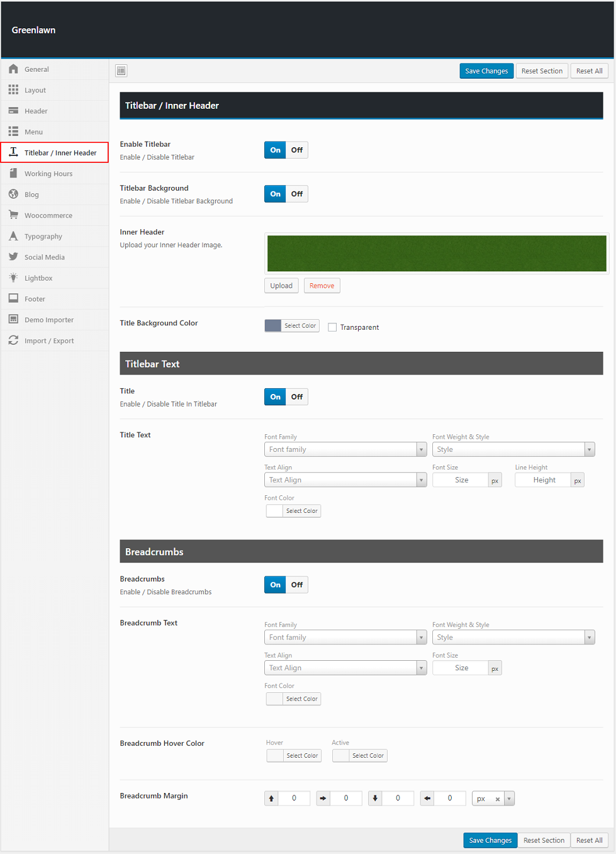Click the top Save Changes button
Image resolution: width=616 pixels, height=854 pixels.
tap(486, 71)
